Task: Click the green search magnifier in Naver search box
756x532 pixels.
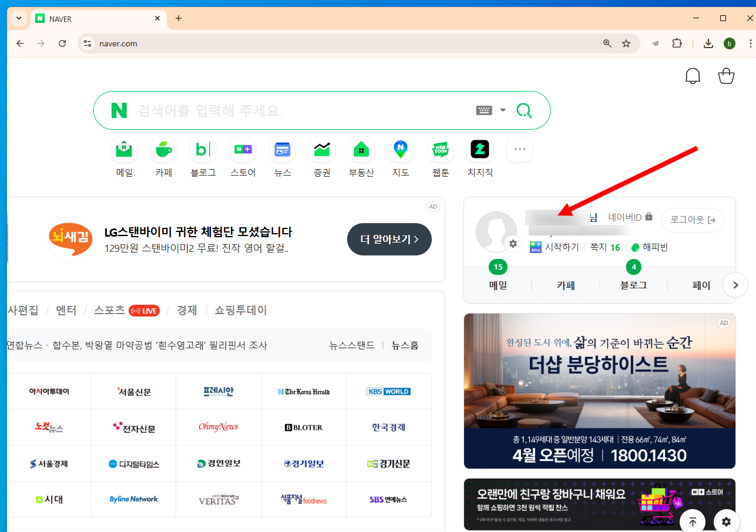Action: [524, 110]
